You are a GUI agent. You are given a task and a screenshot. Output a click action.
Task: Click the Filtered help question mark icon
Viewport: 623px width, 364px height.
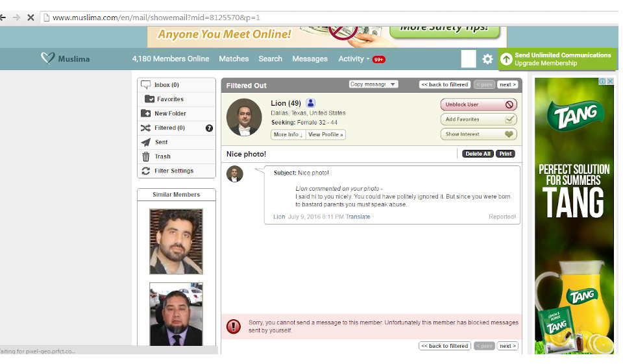[x=209, y=128]
